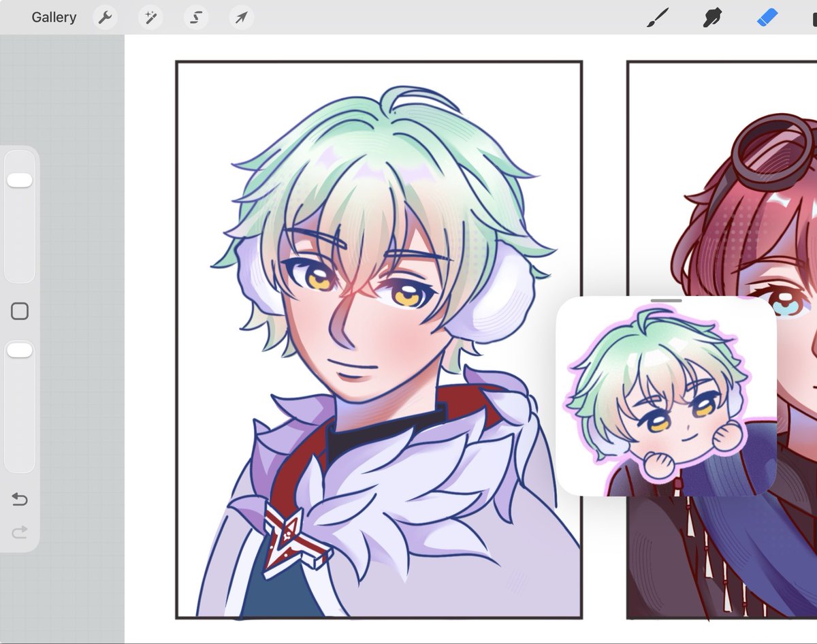
Task: Click the brush size slider handle
Action: coord(19,180)
